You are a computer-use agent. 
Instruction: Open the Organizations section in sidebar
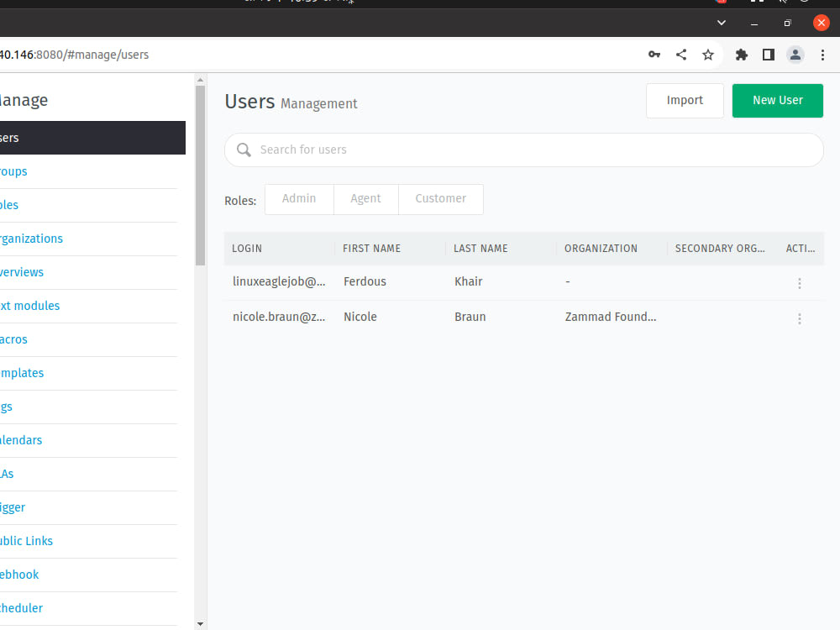click(88, 239)
